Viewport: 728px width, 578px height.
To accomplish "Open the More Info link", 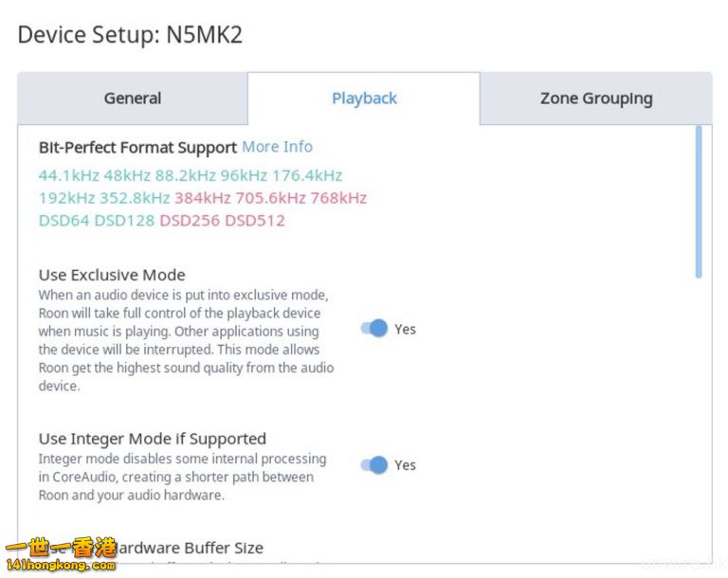I will pos(277,147).
